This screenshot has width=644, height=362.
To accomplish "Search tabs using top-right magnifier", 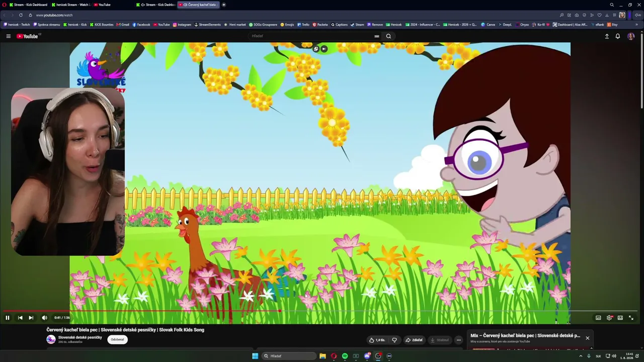I will point(612,5).
